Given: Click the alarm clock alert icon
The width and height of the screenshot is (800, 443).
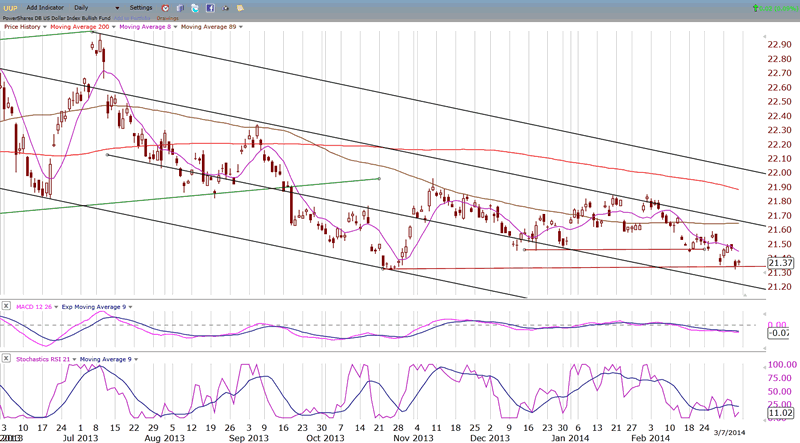Looking at the screenshot, I should (165, 7).
